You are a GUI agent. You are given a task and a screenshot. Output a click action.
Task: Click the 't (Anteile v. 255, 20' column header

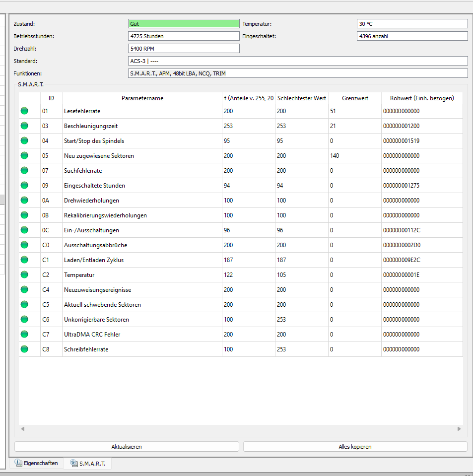pos(249,98)
